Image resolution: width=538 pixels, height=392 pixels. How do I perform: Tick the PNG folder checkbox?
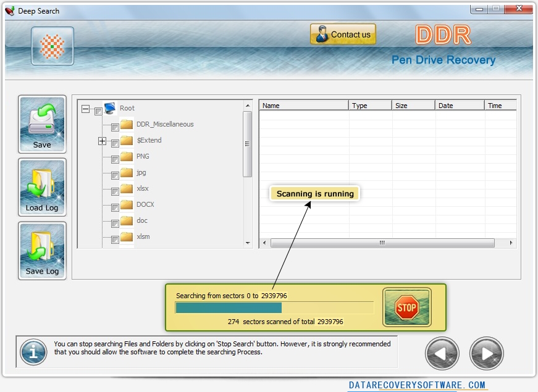point(115,159)
